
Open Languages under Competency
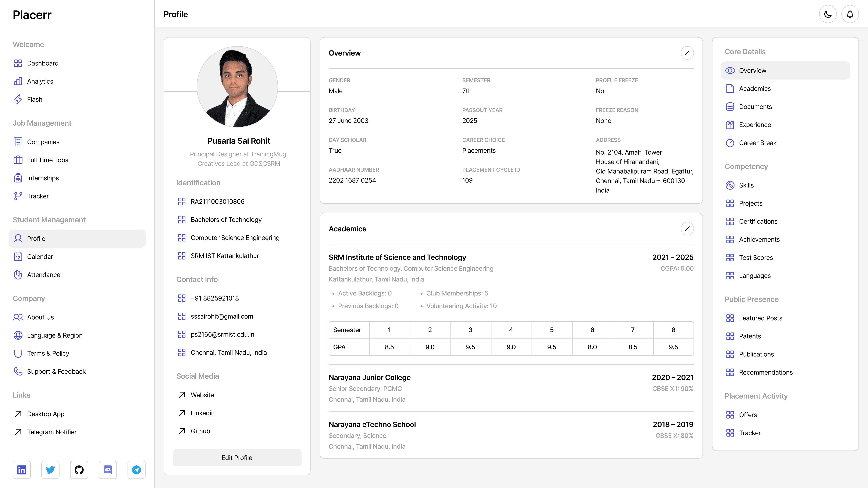pyautogui.click(x=785, y=276)
